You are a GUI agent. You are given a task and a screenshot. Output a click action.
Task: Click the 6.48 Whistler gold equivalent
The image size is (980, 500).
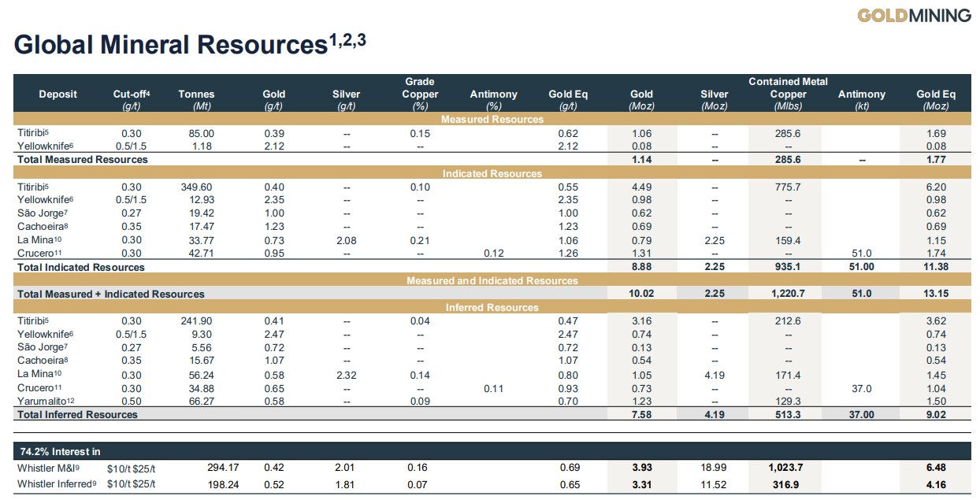click(936, 467)
